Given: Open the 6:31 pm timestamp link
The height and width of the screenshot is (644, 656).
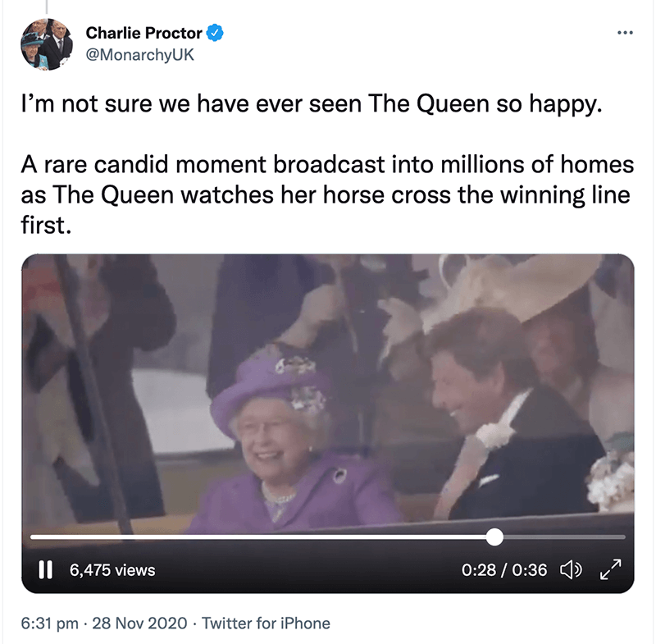Looking at the screenshot, I should pos(49,623).
